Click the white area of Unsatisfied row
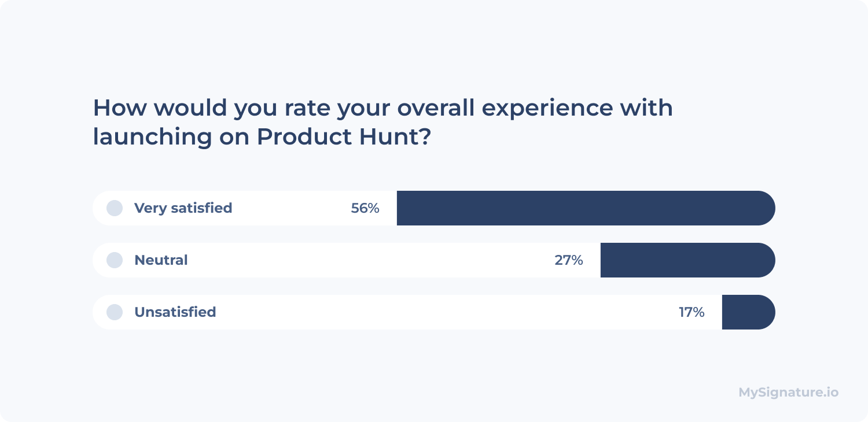This screenshot has height=422, width=868. [407, 312]
